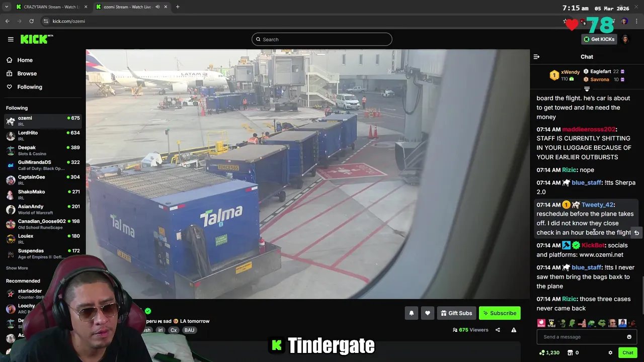Image resolution: width=644 pixels, height=362 pixels.
Task: Mute the ozemi Stream tab audio icon
Action: pos(157,7)
